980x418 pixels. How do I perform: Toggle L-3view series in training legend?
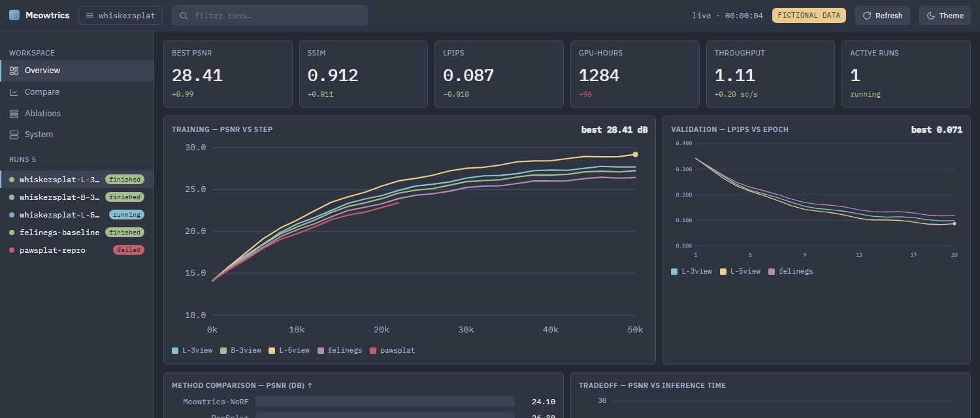tap(192, 351)
